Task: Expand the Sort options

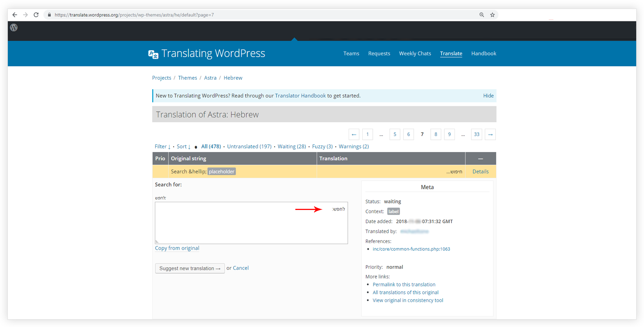Action: 183,147
